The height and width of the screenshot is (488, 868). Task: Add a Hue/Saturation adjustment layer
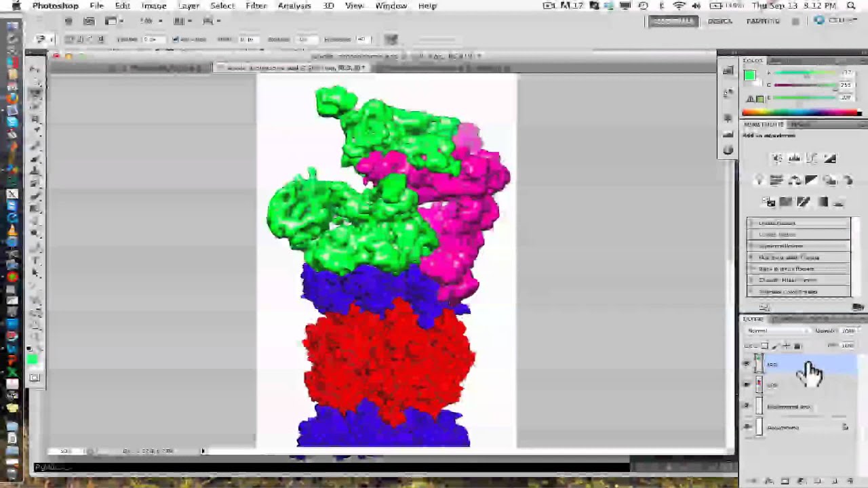(x=776, y=180)
